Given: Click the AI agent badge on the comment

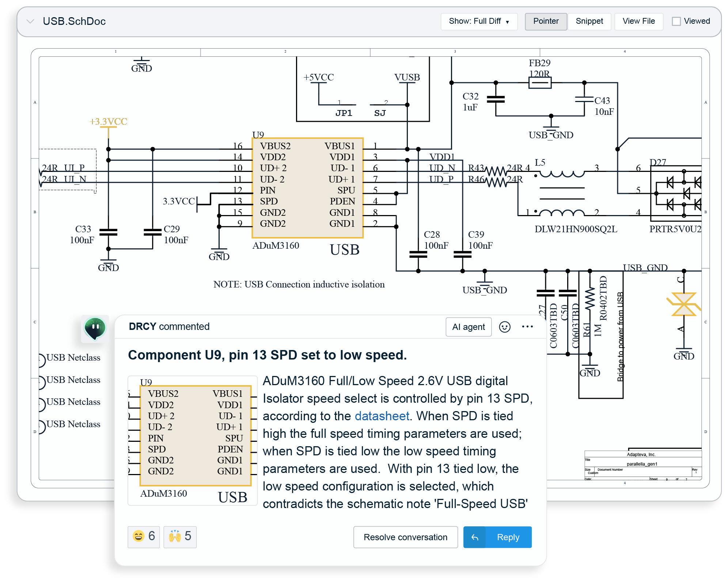Looking at the screenshot, I should [x=468, y=327].
